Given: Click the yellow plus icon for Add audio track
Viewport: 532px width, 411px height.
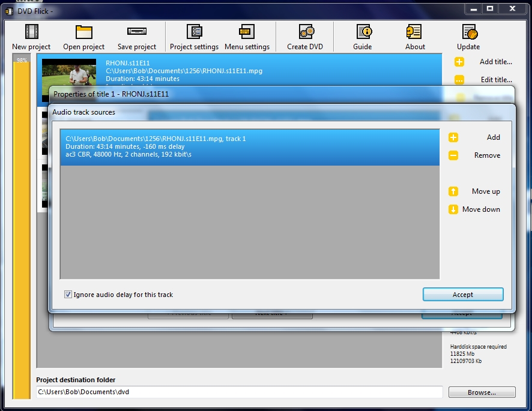Looking at the screenshot, I should click(453, 137).
